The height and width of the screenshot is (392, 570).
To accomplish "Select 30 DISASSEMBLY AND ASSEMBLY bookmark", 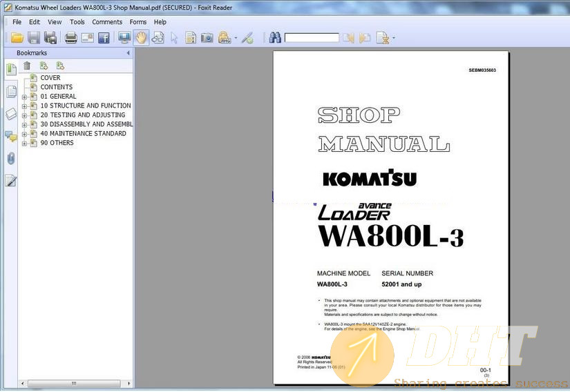I will click(x=86, y=124).
